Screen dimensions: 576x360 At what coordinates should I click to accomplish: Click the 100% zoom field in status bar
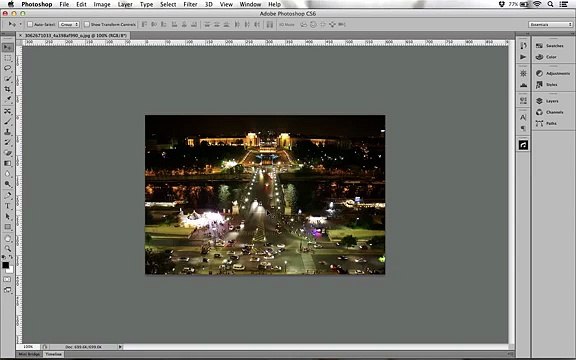coord(28,347)
